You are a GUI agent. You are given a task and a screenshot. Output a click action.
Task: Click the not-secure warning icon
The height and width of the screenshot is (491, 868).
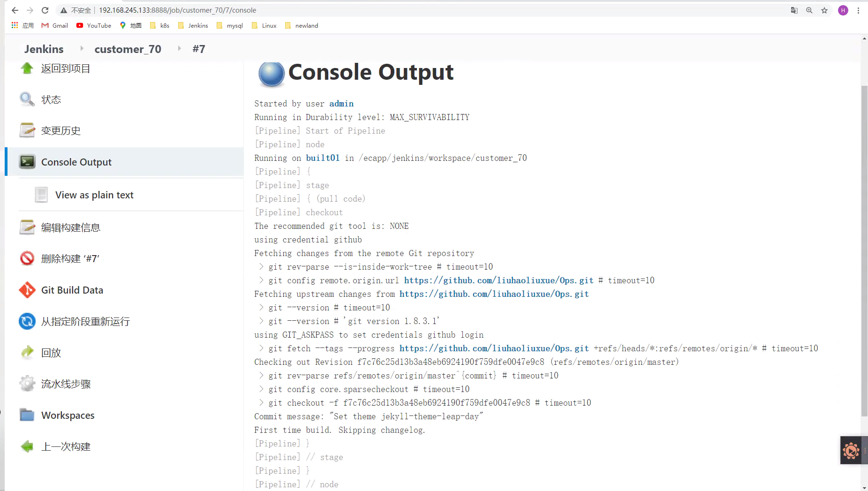pyautogui.click(x=64, y=10)
